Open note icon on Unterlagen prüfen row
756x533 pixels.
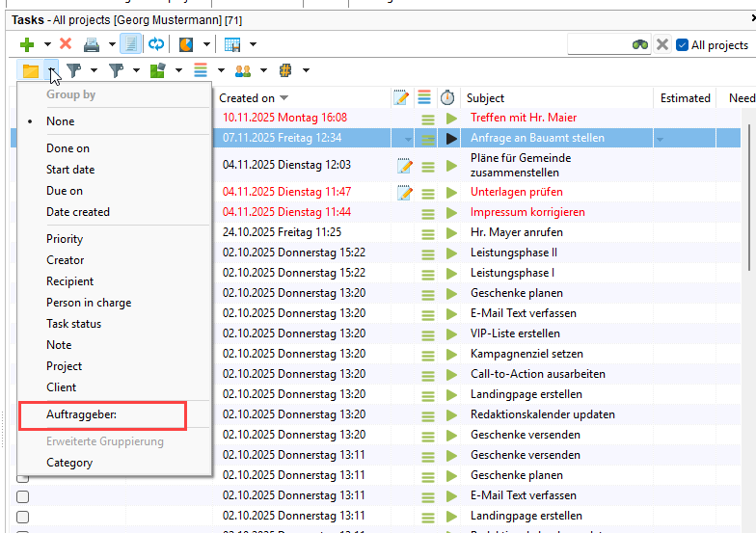point(405,192)
